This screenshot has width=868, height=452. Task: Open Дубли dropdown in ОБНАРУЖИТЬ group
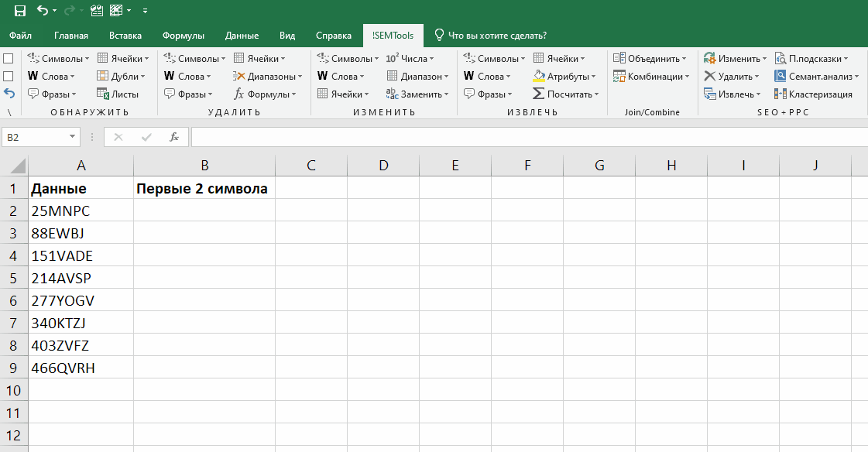[x=121, y=77]
